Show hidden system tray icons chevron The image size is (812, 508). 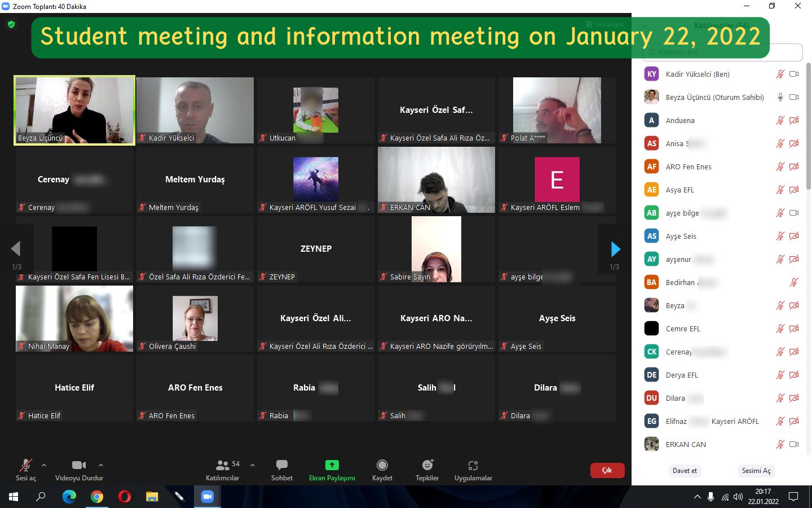click(x=698, y=497)
